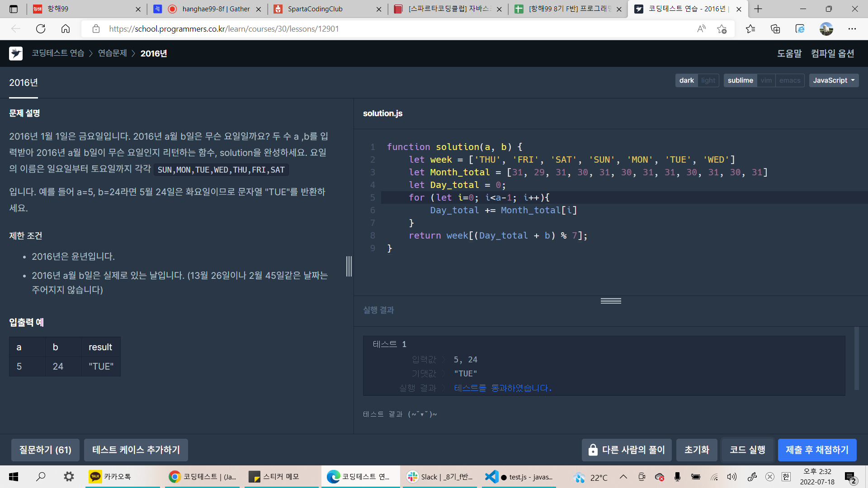The image size is (868, 488).
Task: Click the lock icon on 다른 사람의 풀이
Action: [x=593, y=450]
